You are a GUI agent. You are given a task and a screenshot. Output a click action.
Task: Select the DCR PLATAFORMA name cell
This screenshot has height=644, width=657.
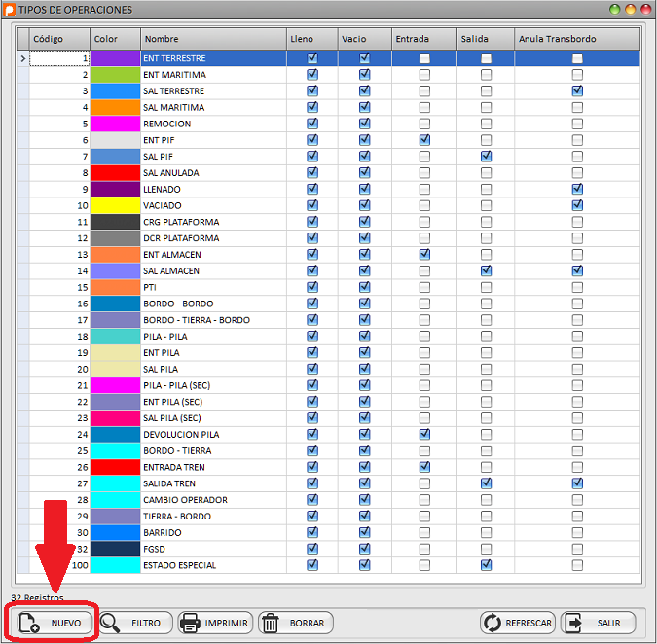click(214, 238)
